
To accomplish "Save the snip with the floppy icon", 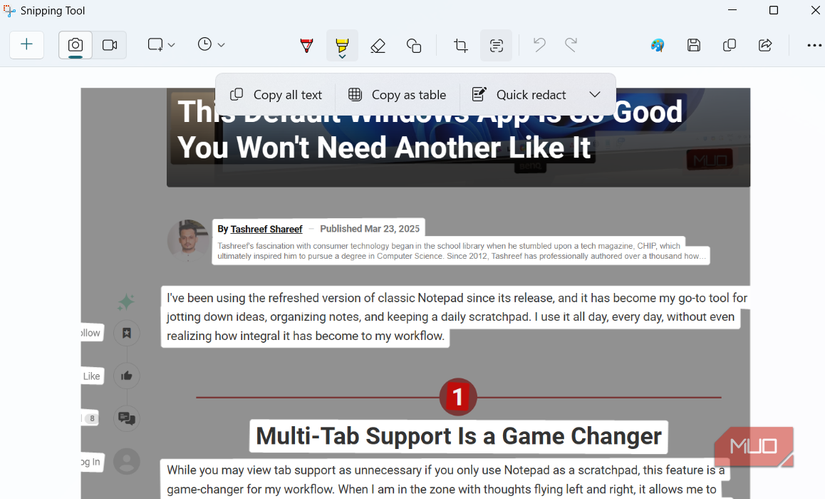I will point(693,45).
